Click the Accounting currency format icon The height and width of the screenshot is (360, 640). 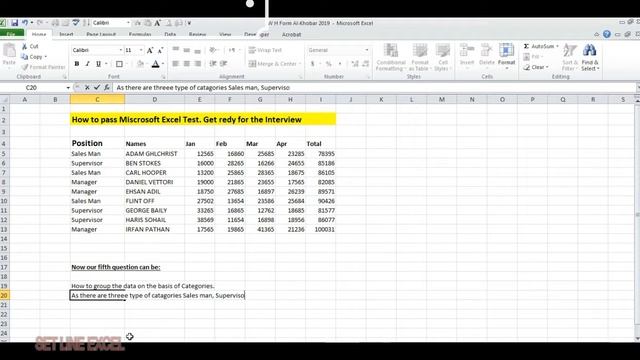tap(312, 64)
